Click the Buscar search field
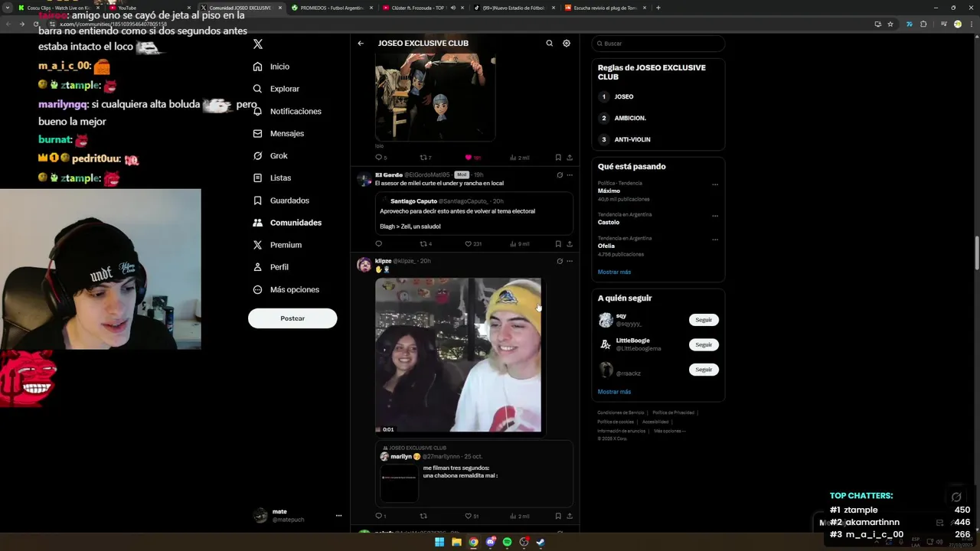 658,44
